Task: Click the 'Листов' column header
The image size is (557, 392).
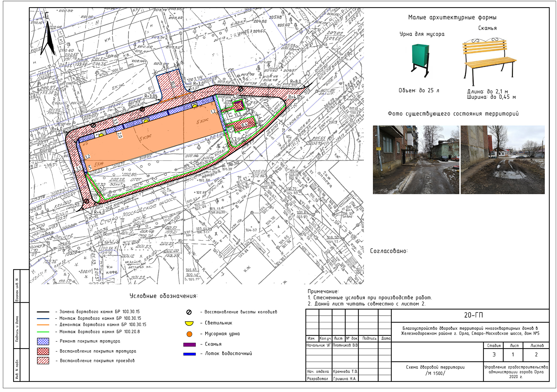Action: pyautogui.click(x=537, y=346)
